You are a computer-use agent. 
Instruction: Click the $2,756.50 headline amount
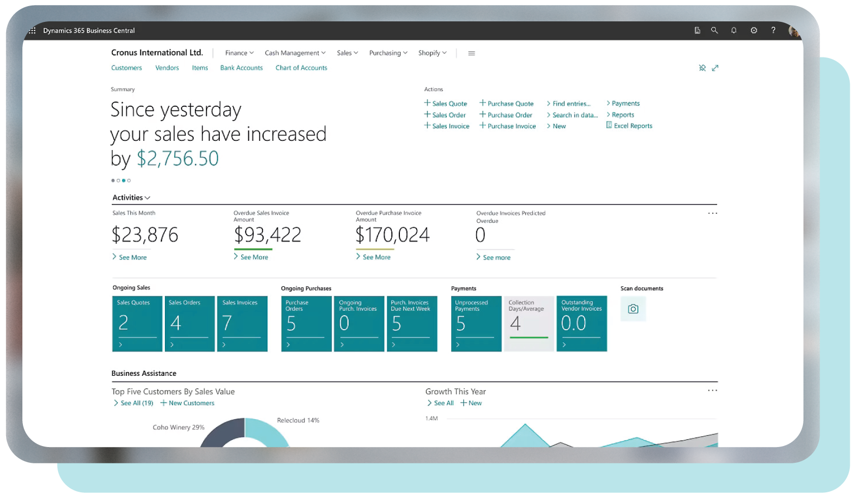coord(178,159)
